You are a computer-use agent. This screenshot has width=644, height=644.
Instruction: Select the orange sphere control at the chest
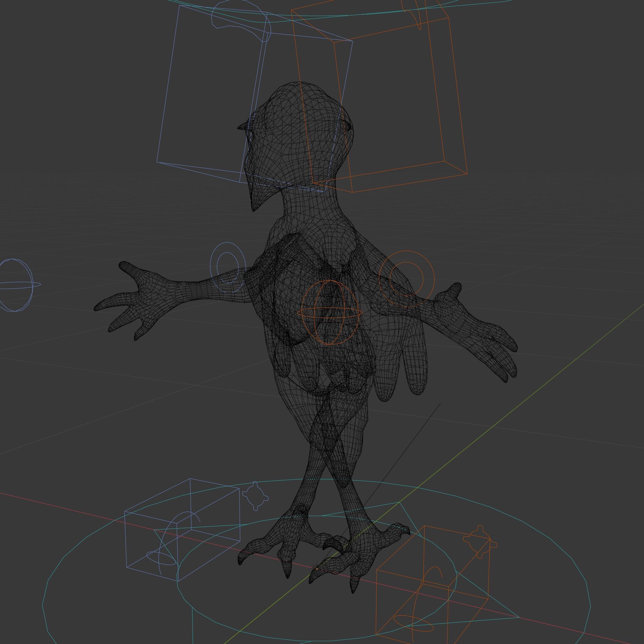click(329, 313)
